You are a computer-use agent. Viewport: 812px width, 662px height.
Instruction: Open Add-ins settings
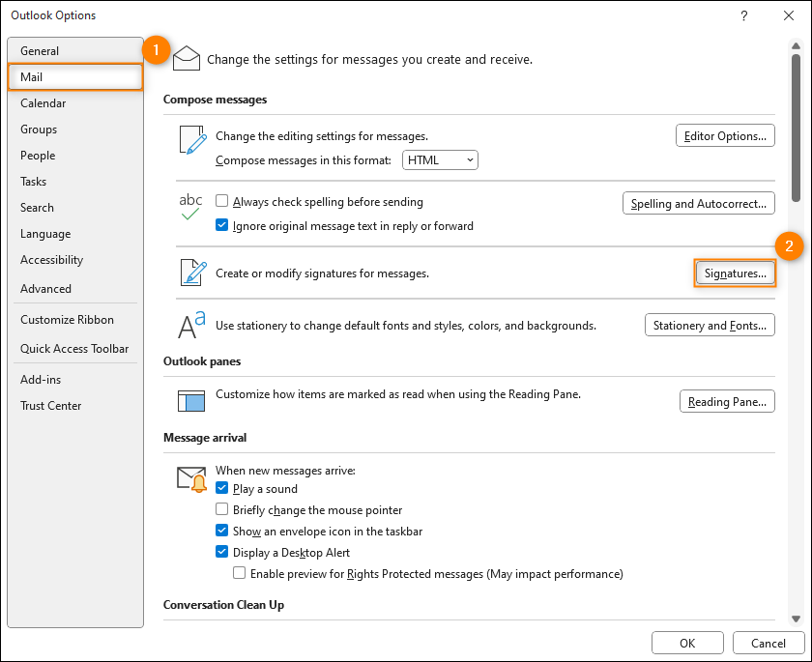point(75,380)
